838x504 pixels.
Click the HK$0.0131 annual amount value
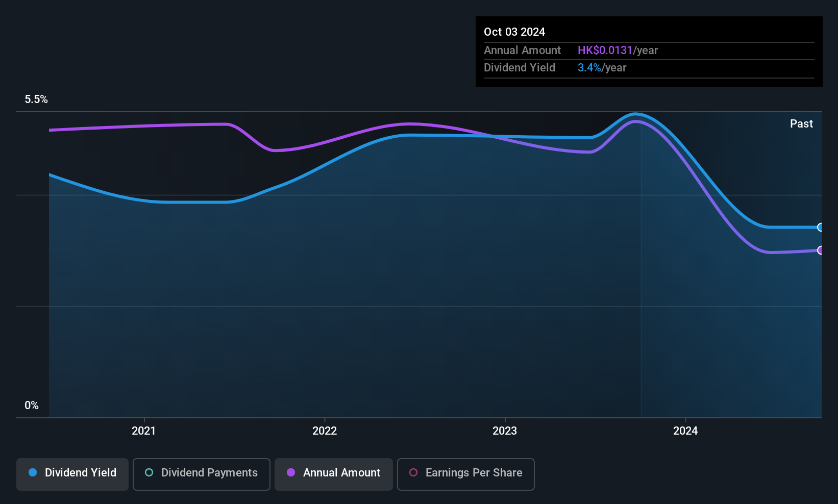pyautogui.click(x=605, y=50)
